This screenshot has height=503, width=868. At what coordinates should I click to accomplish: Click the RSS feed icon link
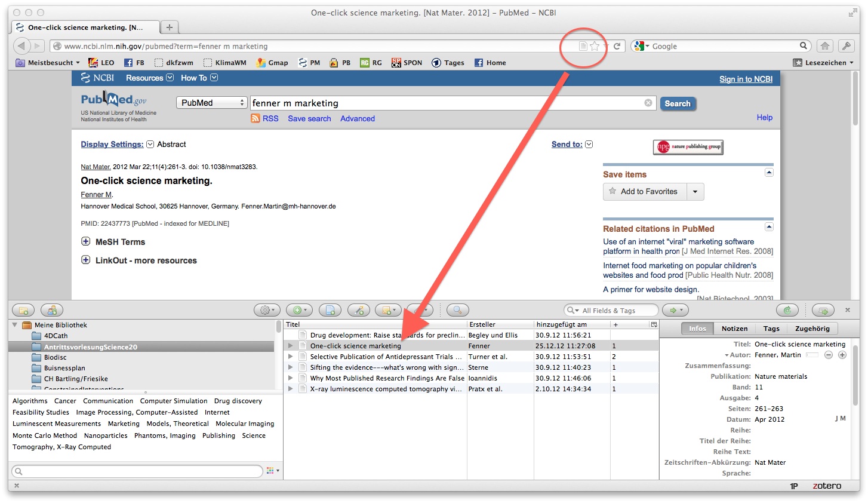(265, 118)
